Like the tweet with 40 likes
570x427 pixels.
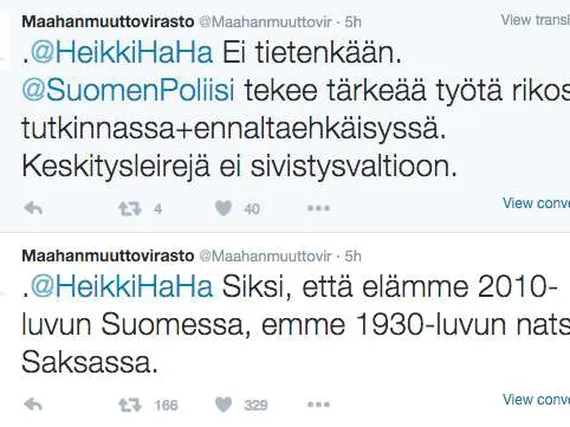click(223, 209)
